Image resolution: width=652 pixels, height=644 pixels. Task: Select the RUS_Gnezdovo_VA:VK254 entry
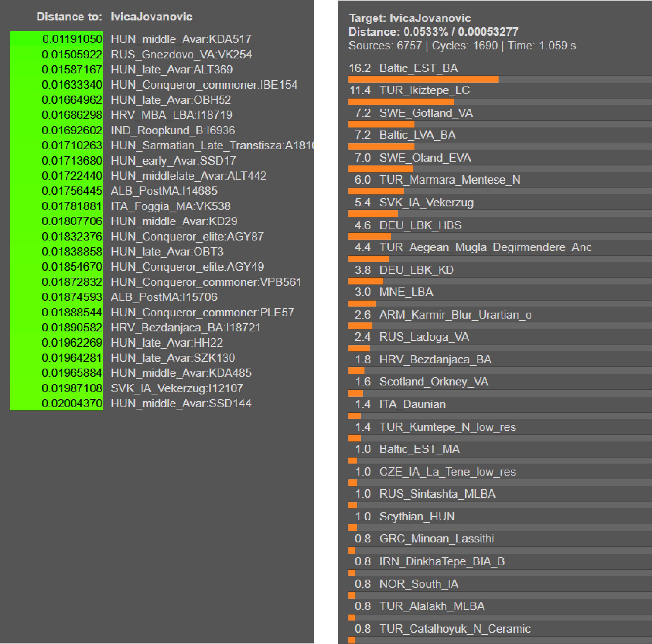click(x=181, y=54)
